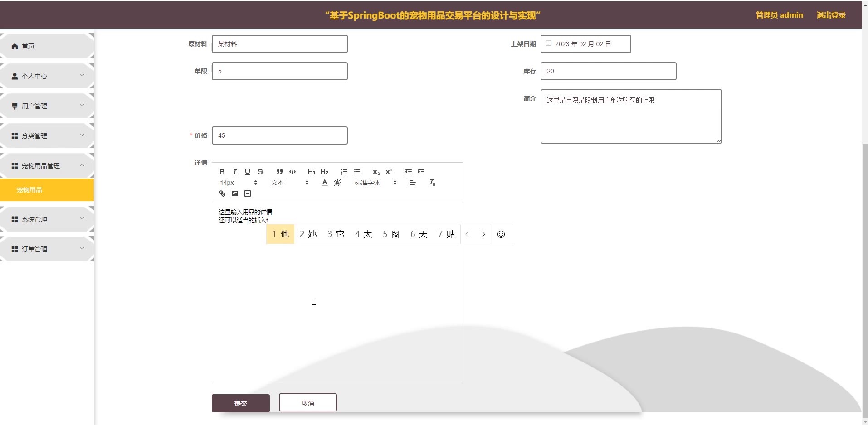Click the page vertical scrollbar

pos(865,281)
